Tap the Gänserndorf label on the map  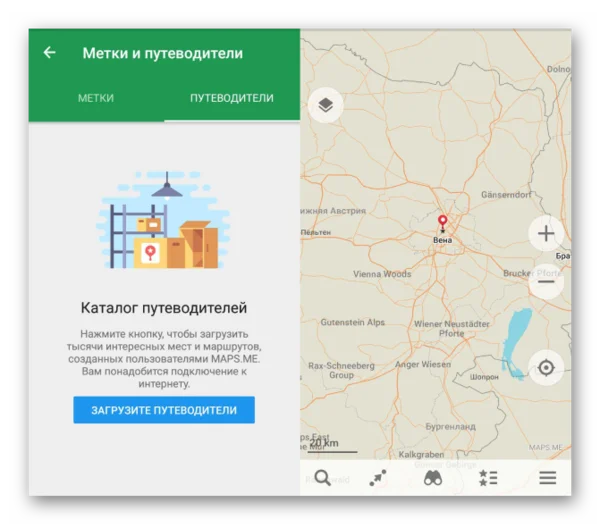pos(508,194)
